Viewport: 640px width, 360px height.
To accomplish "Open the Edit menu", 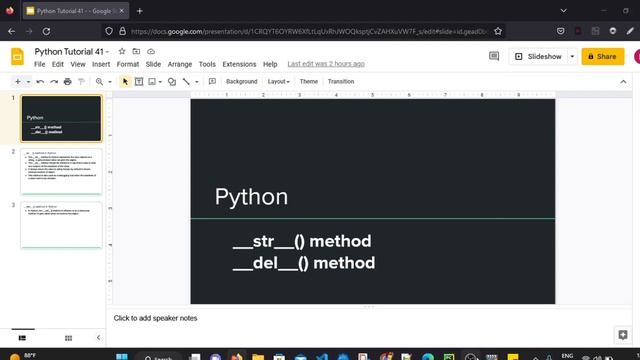I will pyautogui.click(x=58, y=64).
